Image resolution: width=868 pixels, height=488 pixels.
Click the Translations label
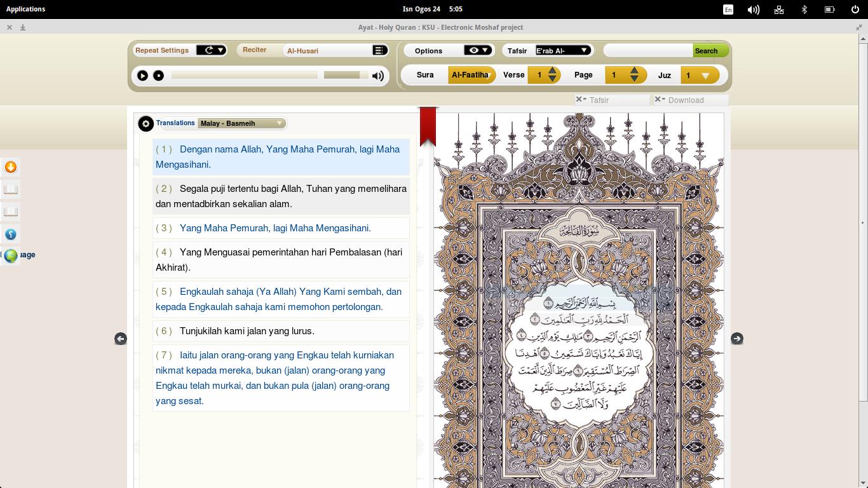[x=175, y=123]
